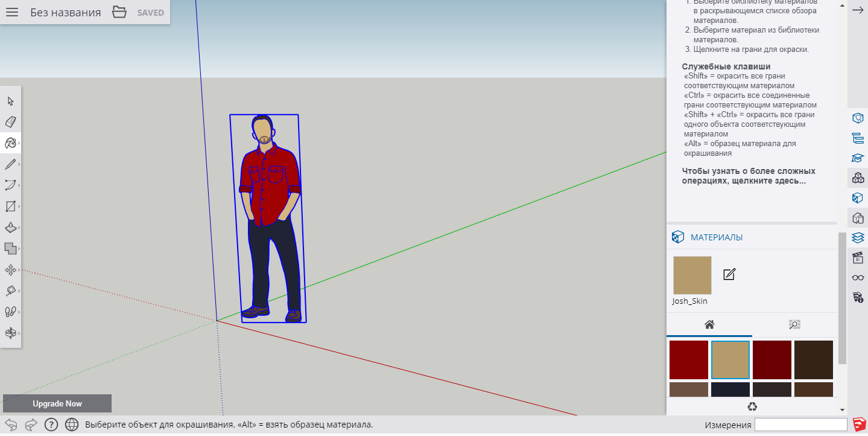Switch to the material browse search tab
868x436 pixels.
pyautogui.click(x=794, y=324)
